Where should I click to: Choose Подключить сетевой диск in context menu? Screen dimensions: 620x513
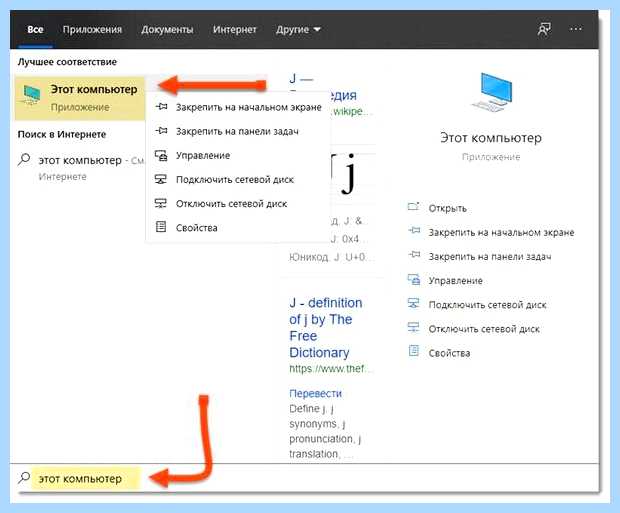[x=238, y=180]
